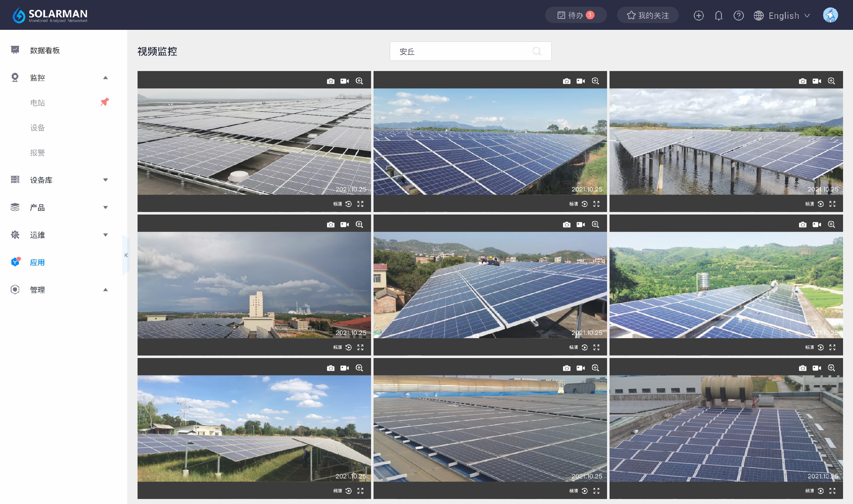Snapshot the transmission tower field feed
This screenshot has width=853, height=504.
click(x=331, y=368)
